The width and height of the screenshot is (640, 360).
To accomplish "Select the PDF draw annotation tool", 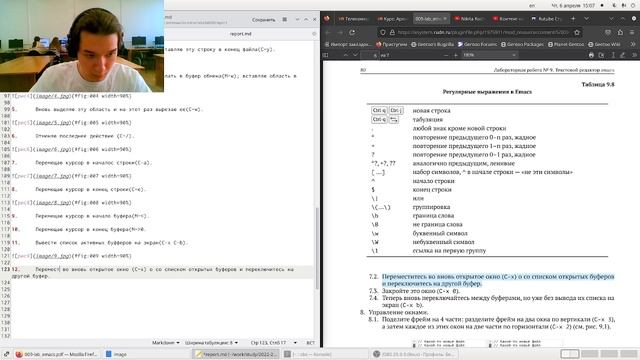I will (622, 55).
